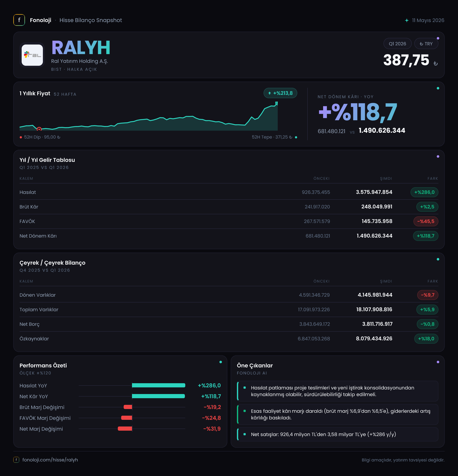
Task: Click the 387,75 share price
Action: 406,60
